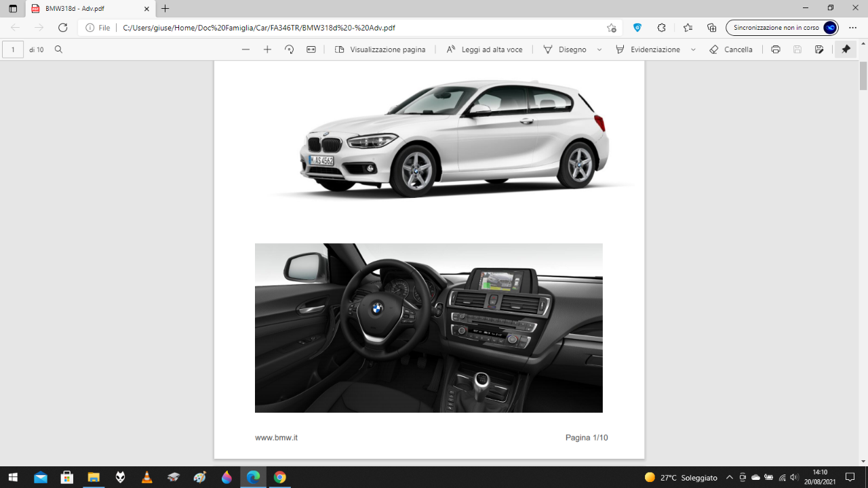868x488 pixels.
Task: Open browser Collections icon
Action: 711,28
